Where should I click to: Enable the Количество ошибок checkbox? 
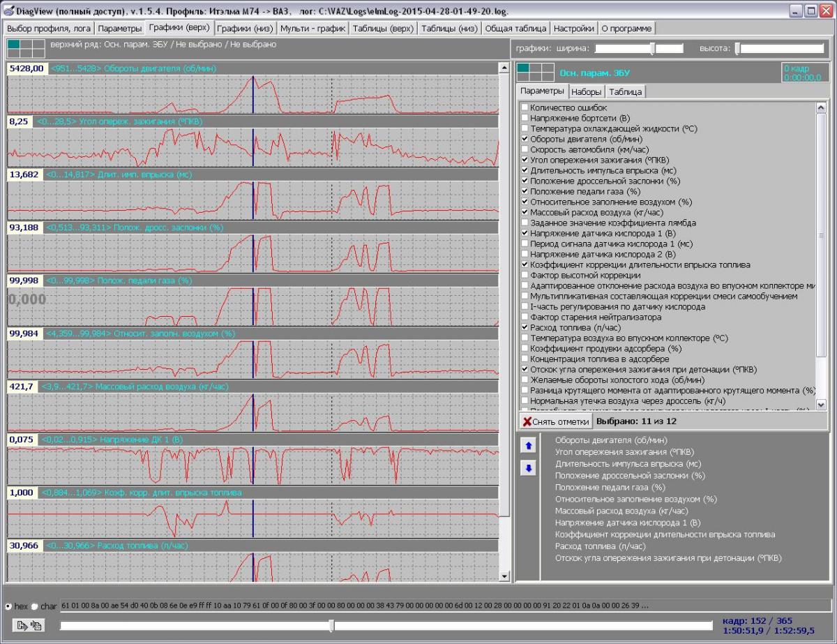coord(525,108)
